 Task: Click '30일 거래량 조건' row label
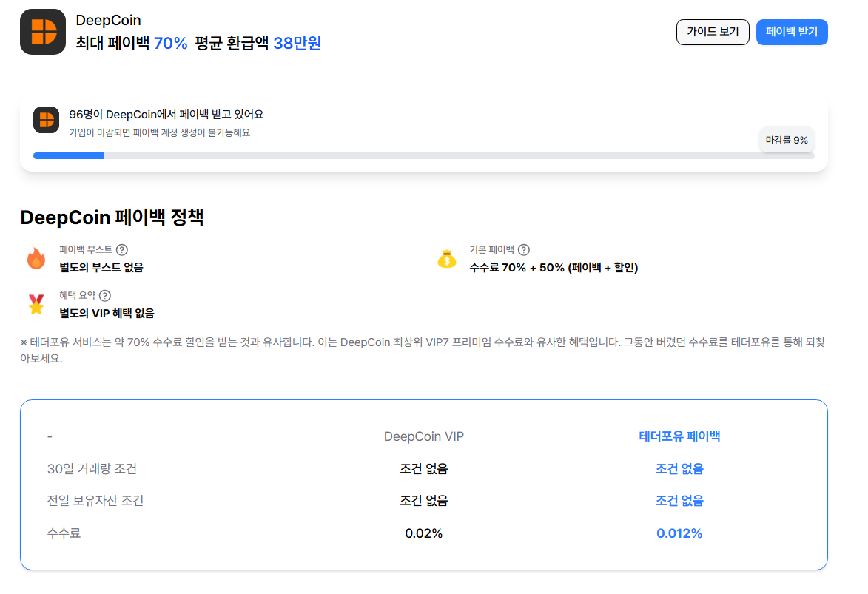click(x=92, y=469)
